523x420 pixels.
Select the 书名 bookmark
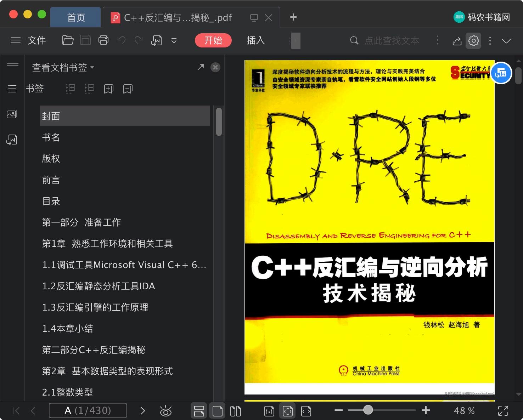point(51,137)
